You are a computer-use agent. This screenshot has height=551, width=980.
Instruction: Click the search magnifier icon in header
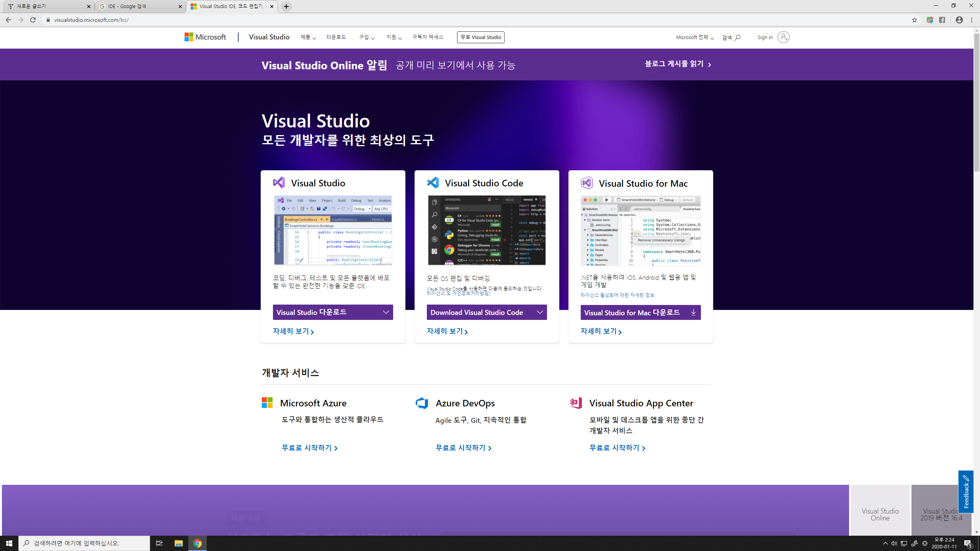[x=737, y=37]
